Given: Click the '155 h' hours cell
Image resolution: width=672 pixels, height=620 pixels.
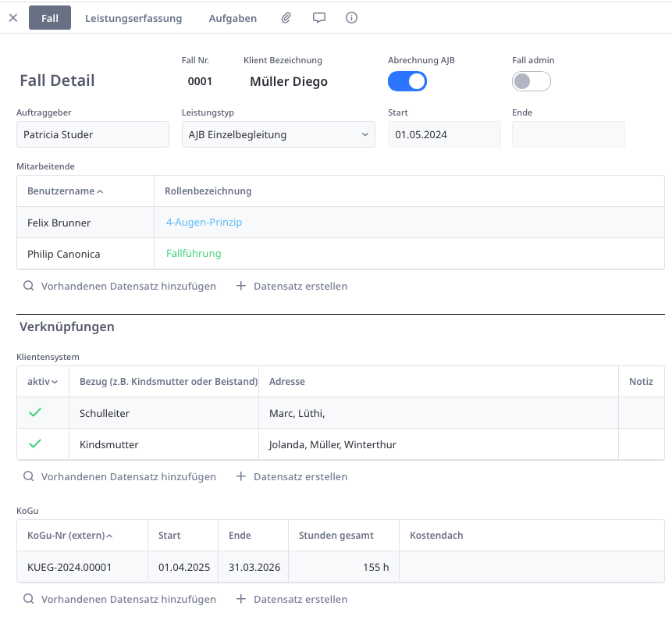Looking at the screenshot, I should point(343,567).
